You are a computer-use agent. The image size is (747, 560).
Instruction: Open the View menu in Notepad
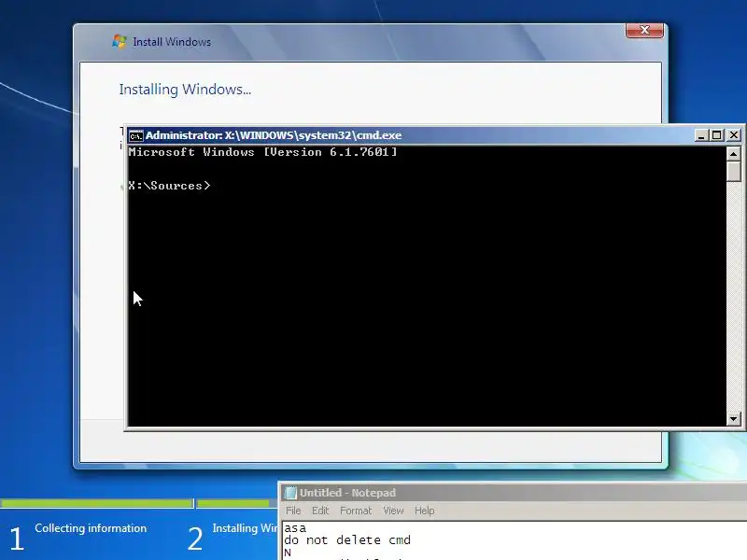(x=393, y=511)
